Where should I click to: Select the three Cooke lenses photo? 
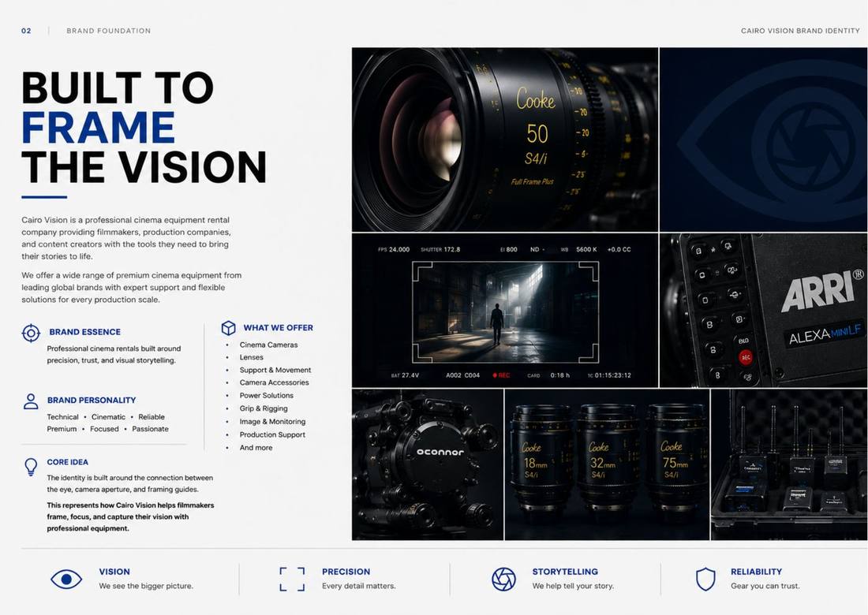coord(608,464)
